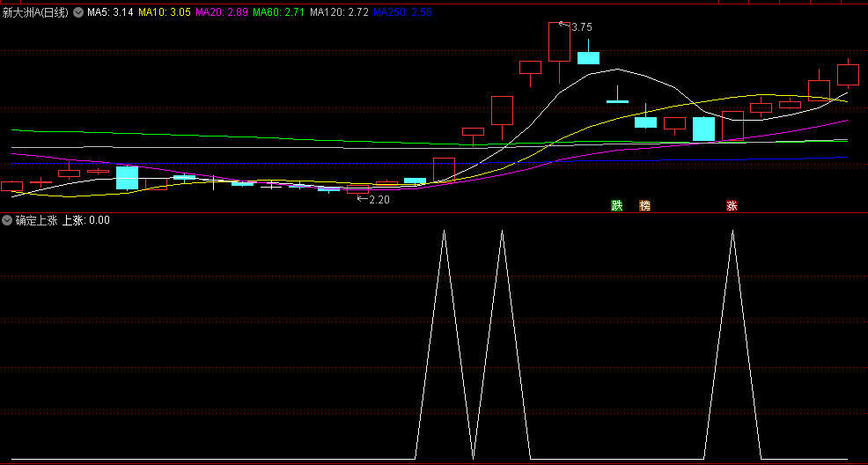Click the orange 榜 marker icon
Screen dimensions: 868x465
[645, 206]
